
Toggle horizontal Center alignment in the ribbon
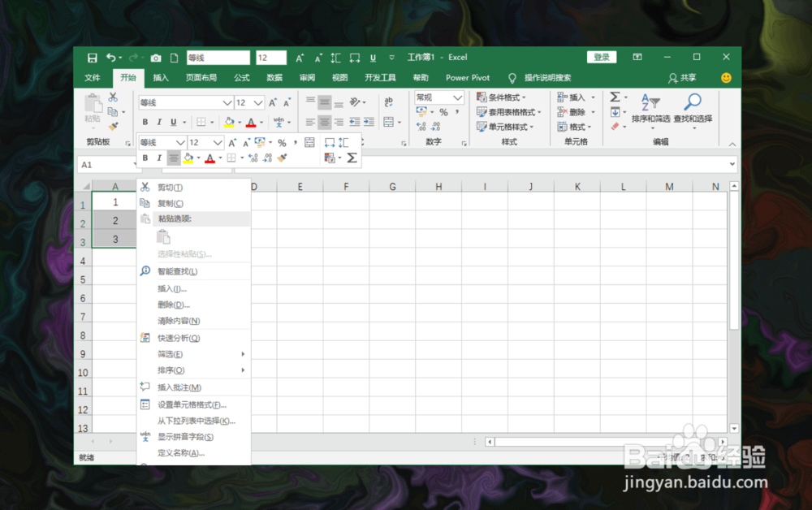(x=324, y=122)
